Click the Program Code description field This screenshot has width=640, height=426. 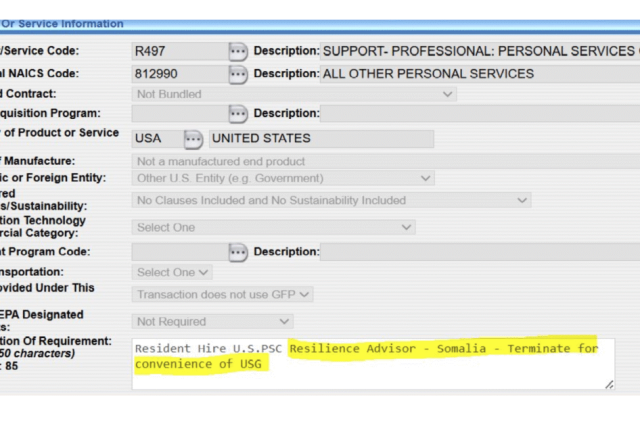pyautogui.click(x=480, y=252)
